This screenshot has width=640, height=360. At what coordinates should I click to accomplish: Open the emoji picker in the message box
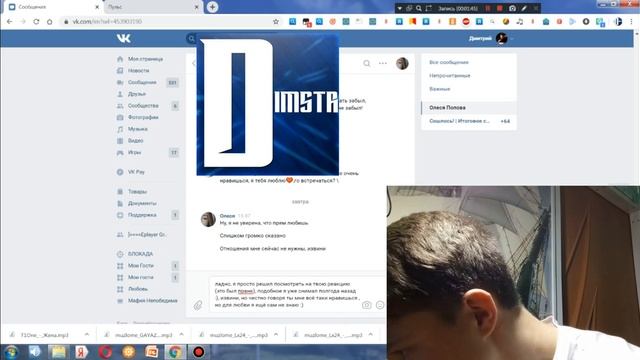pyautogui.click(x=380, y=305)
